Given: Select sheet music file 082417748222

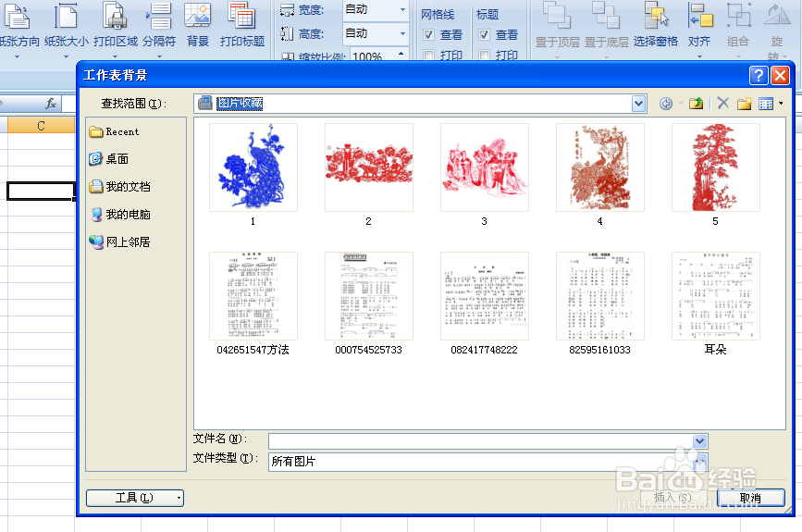Looking at the screenshot, I should coord(485,296).
